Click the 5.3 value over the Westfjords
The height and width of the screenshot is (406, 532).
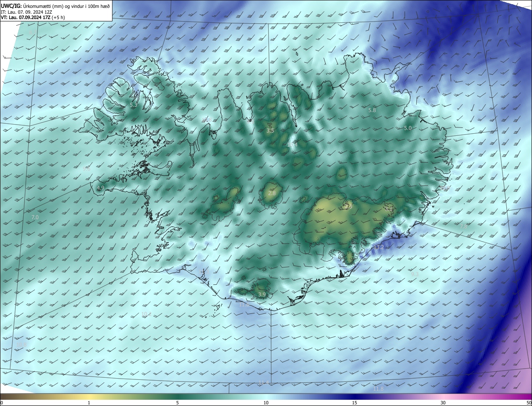pyautogui.click(x=133, y=105)
